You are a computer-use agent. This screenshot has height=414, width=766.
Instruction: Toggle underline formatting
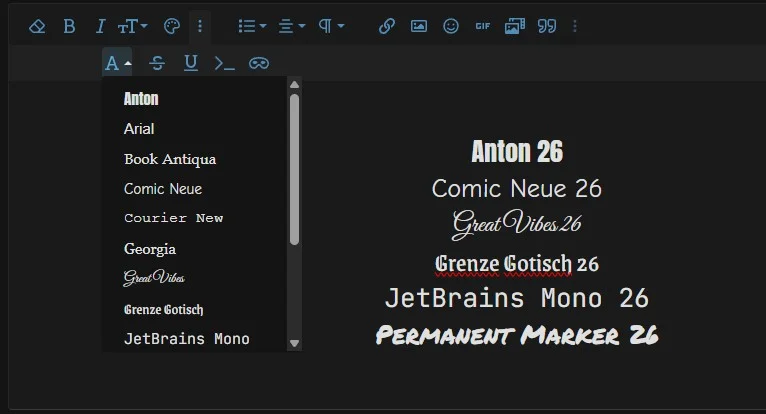[x=191, y=63]
